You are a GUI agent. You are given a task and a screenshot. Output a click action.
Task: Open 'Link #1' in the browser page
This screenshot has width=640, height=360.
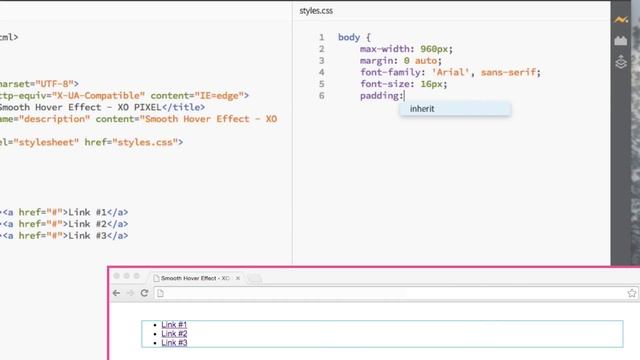tap(174, 324)
